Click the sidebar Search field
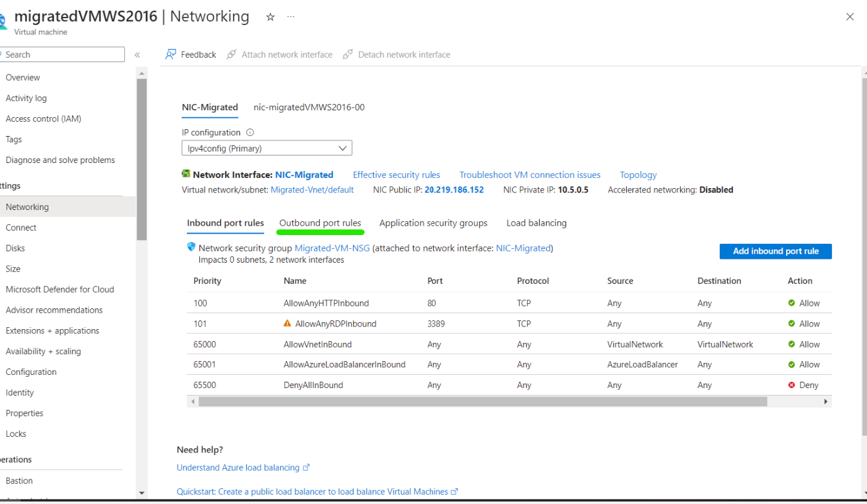This screenshot has height=504, width=867. [62, 55]
